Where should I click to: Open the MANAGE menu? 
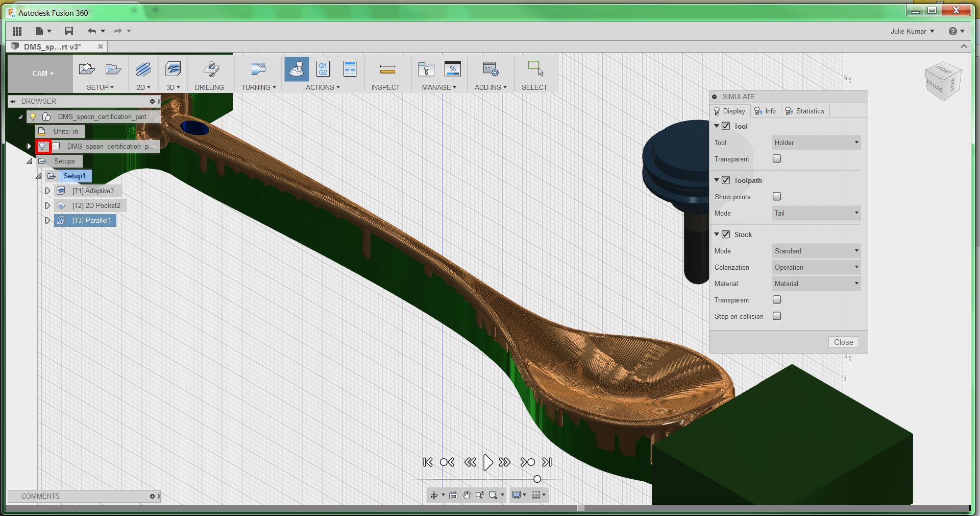point(439,87)
